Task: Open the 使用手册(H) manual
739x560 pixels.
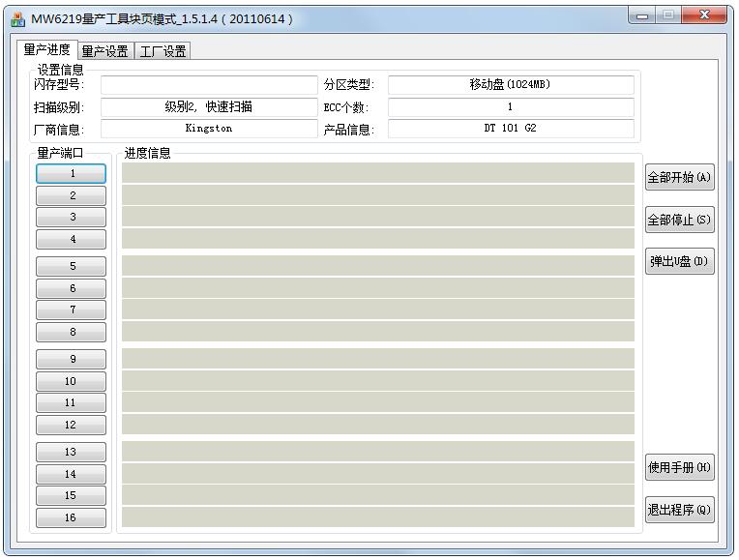Action: [679, 468]
